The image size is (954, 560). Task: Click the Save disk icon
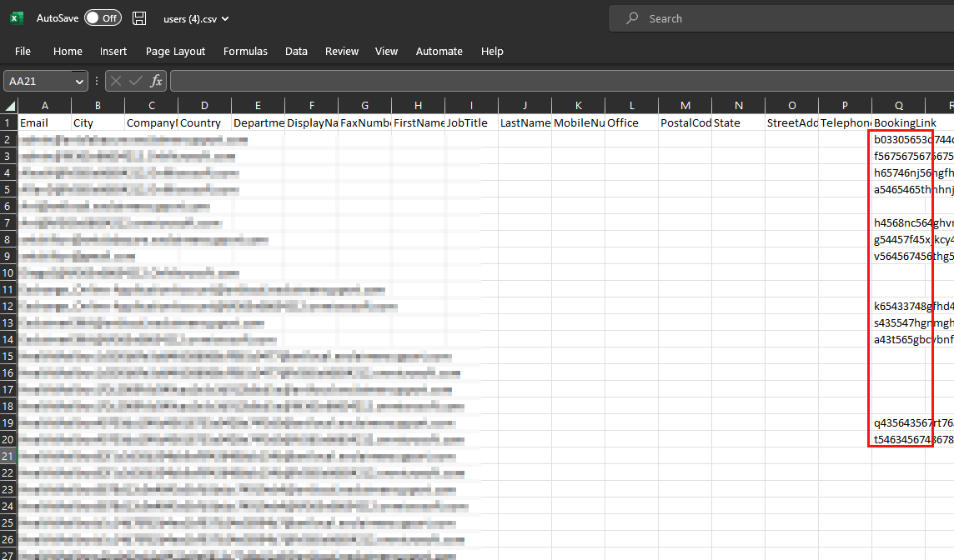[x=139, y=17]
